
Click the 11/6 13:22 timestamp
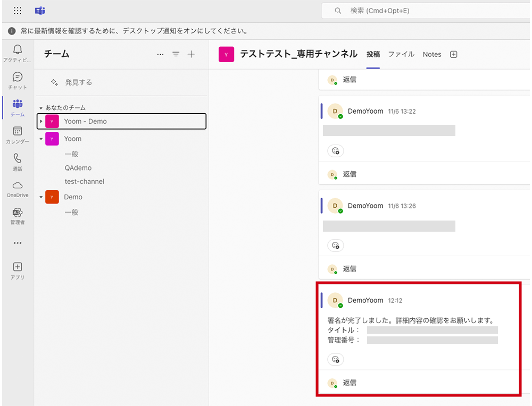point(402,112)
